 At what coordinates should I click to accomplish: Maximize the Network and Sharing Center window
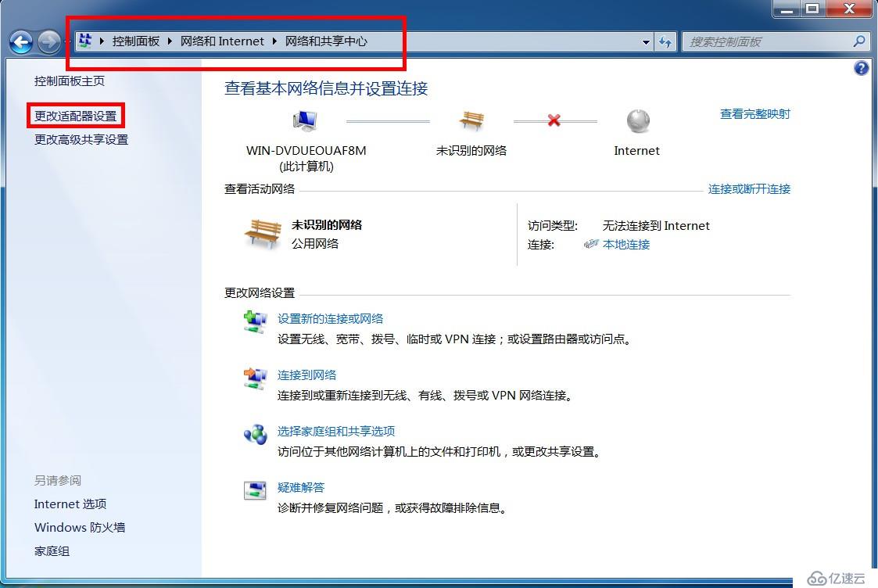[812, 9]
